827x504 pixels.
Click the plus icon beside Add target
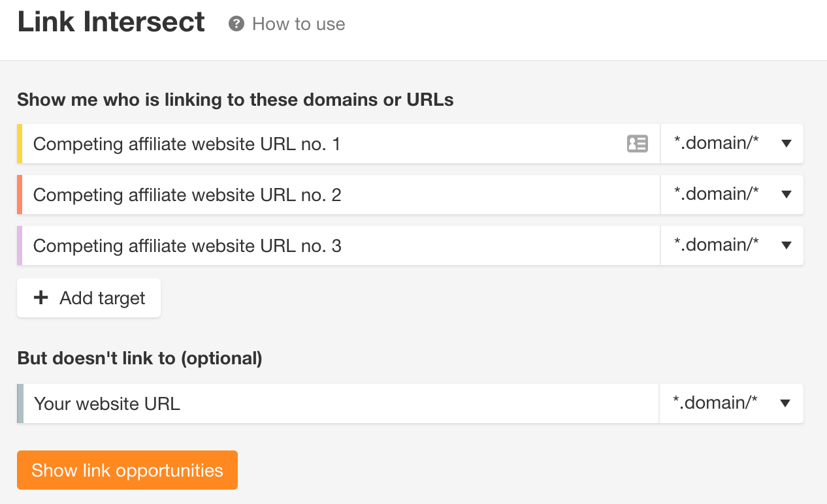pos(41,298)
